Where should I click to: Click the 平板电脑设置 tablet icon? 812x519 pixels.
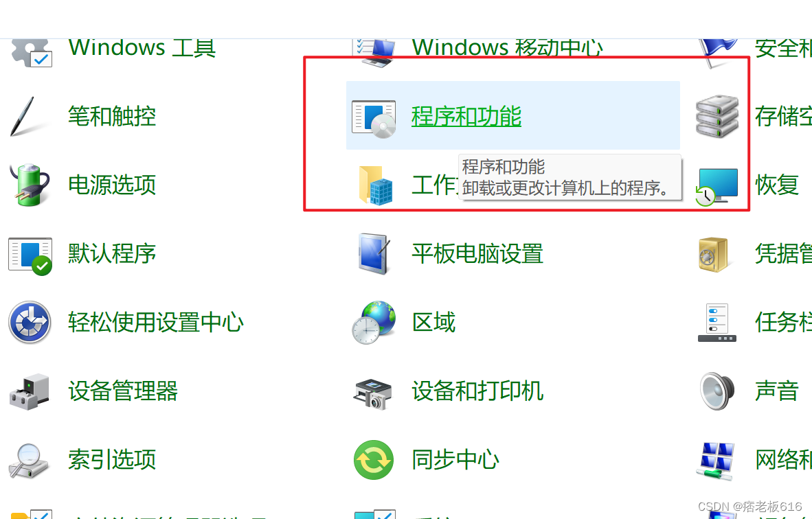pyautogui.click(x=374, y=253)
